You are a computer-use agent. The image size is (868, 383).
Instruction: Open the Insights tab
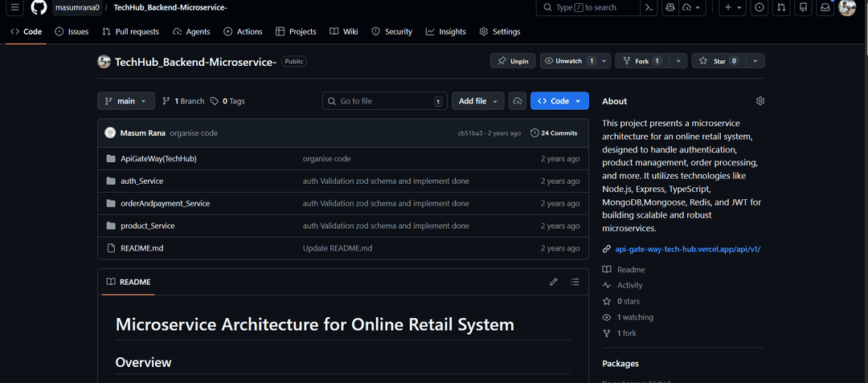[x=445, y=31]
